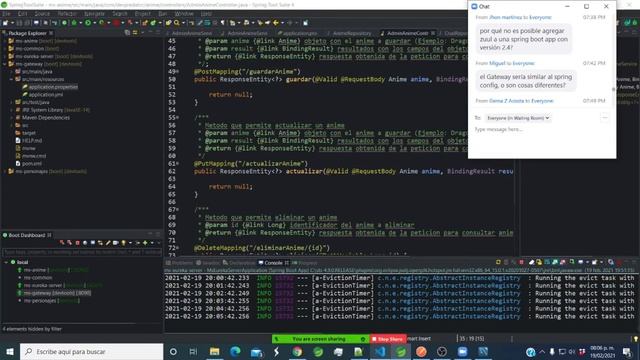Open the Window menu

184,13
